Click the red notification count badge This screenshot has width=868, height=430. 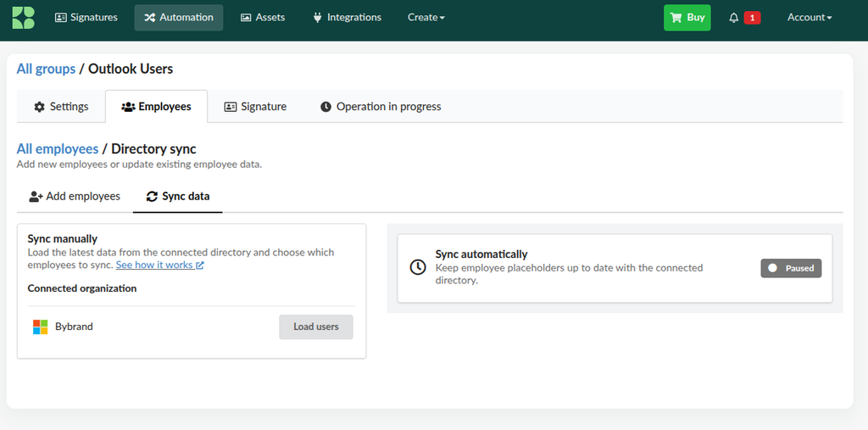click(x=752, y=18)
